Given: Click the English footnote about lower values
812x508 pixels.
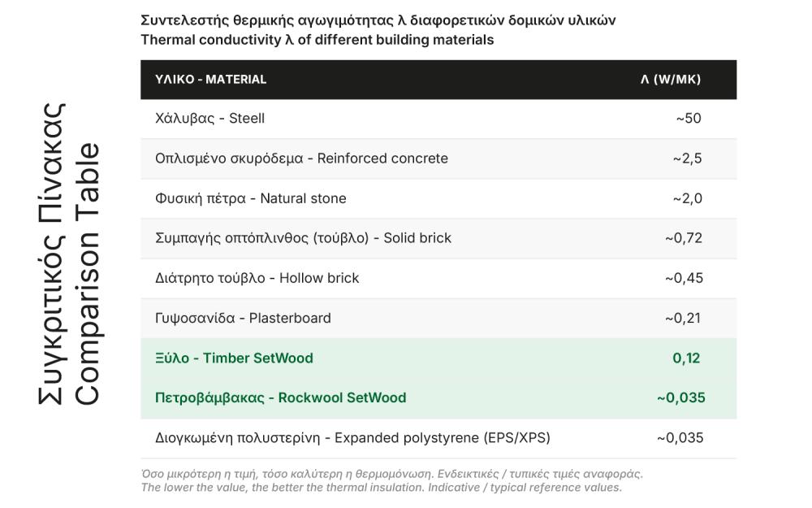Looking at the screenshot, I should click(x=381, y=488).
